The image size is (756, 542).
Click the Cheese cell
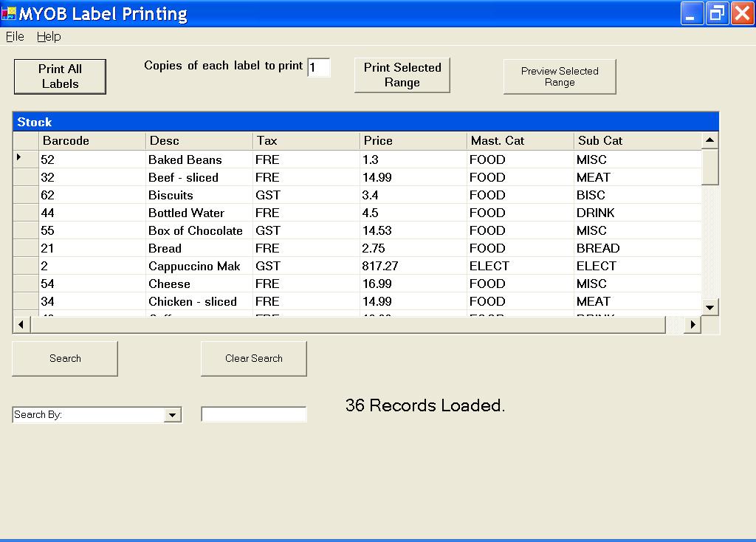tap(199, 284)
